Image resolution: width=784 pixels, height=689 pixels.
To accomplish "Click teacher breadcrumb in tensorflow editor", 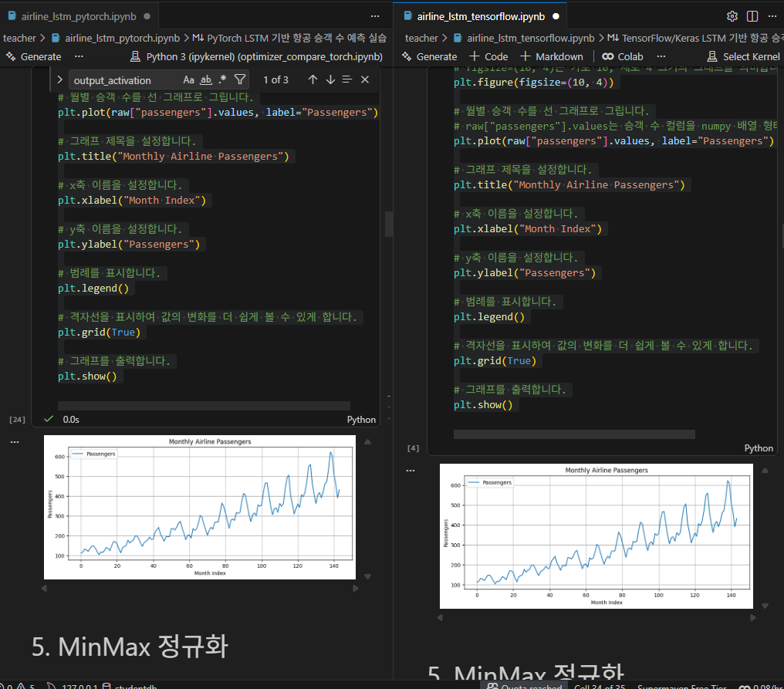I will (421, 38).
